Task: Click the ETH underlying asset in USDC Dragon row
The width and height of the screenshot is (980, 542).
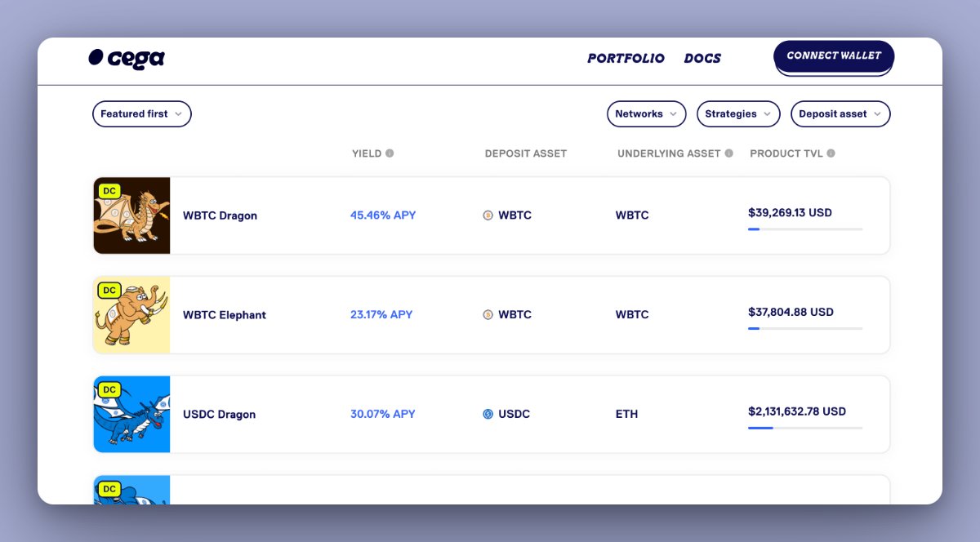Action: tap(626, 415)
